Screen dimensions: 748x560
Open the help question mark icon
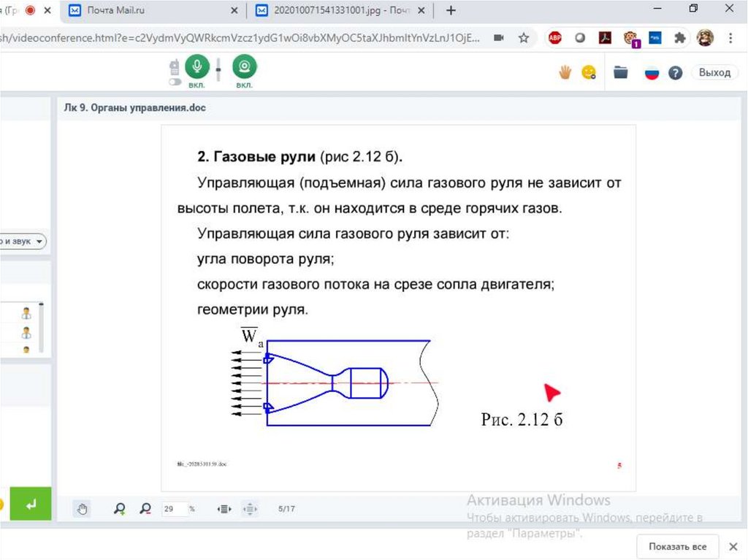point(676,72)
